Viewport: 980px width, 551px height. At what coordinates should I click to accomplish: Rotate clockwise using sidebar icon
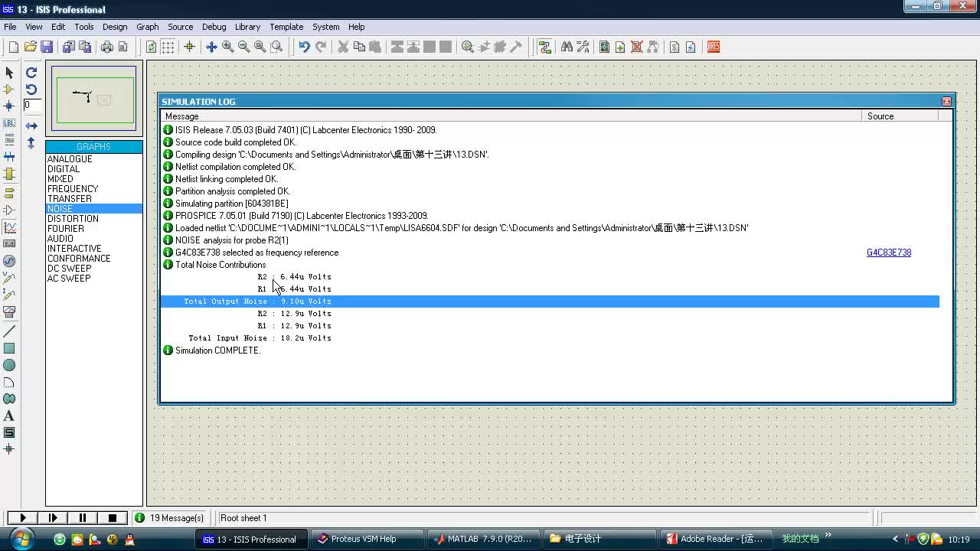[31, 72]
